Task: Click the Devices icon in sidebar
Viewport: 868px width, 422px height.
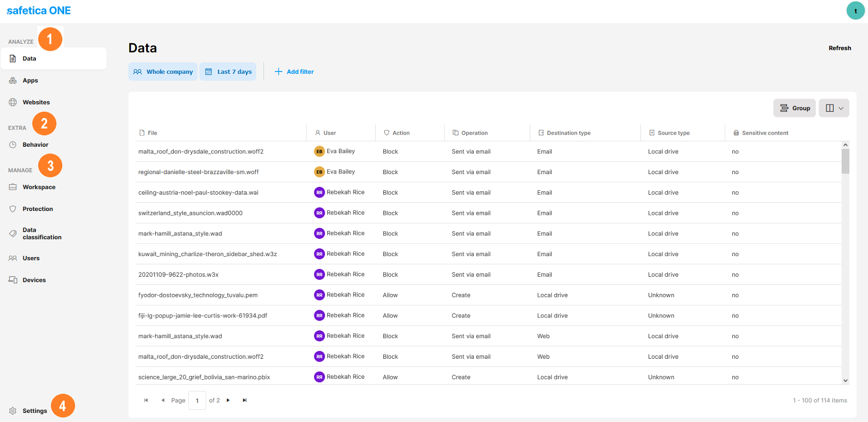Action: click(13, 280)
